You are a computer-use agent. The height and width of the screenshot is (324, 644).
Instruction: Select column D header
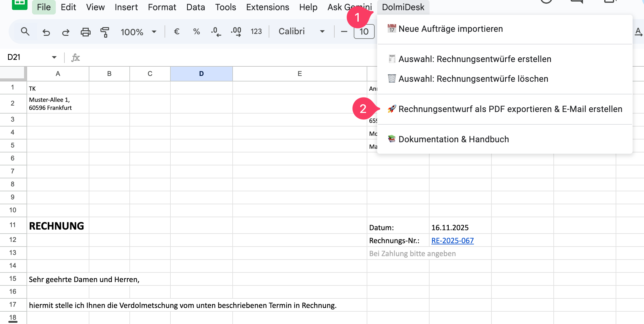201,74
